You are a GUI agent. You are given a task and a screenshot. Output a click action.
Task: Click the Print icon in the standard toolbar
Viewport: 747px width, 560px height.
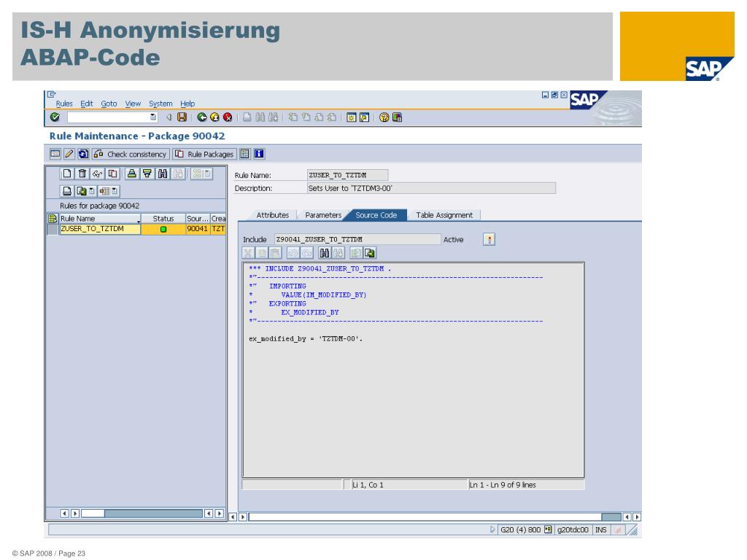247,117
